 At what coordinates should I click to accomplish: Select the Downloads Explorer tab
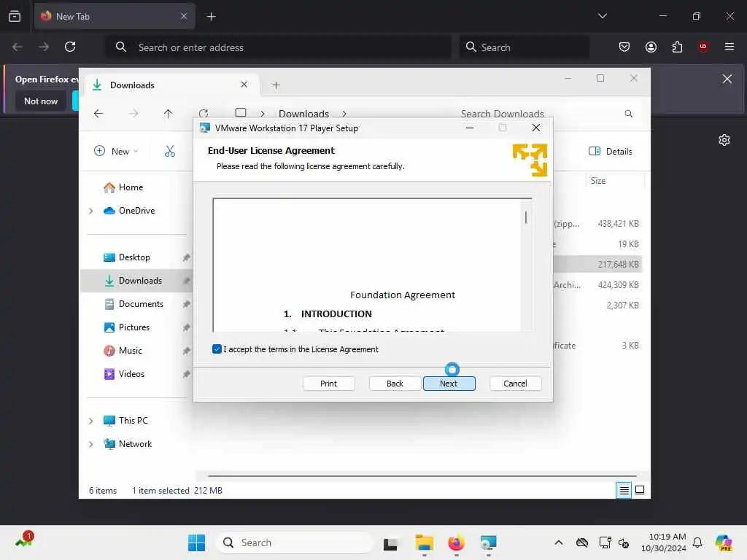(x=171, y=85)
